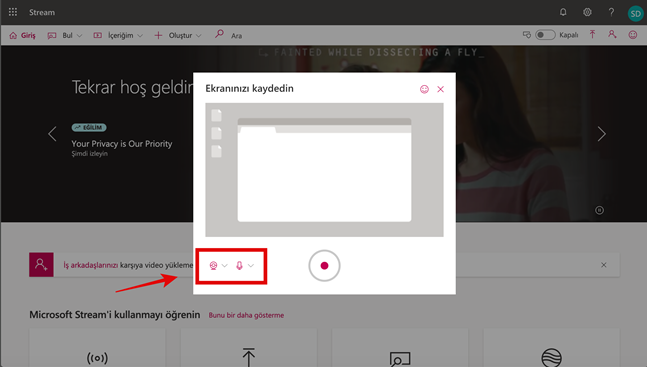
Task: Click the webcam camera icon
Action: pos(213,265)
